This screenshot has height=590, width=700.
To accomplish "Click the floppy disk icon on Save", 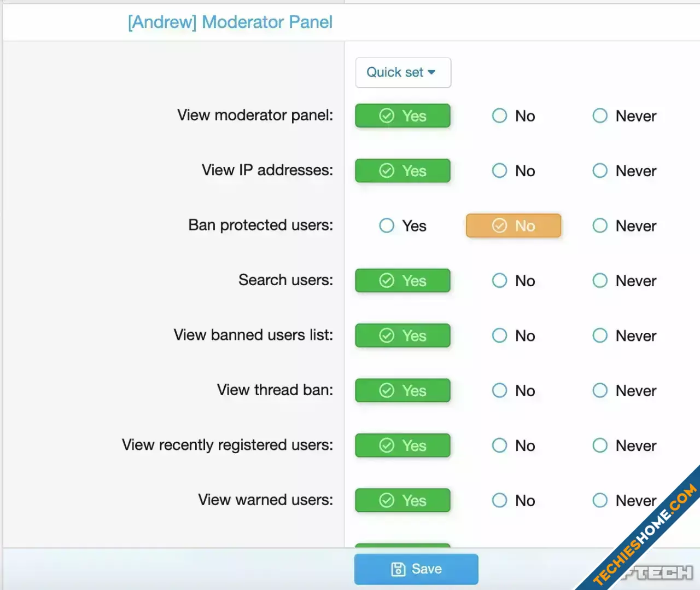I will pyautogui.click(x=398, y=569).
